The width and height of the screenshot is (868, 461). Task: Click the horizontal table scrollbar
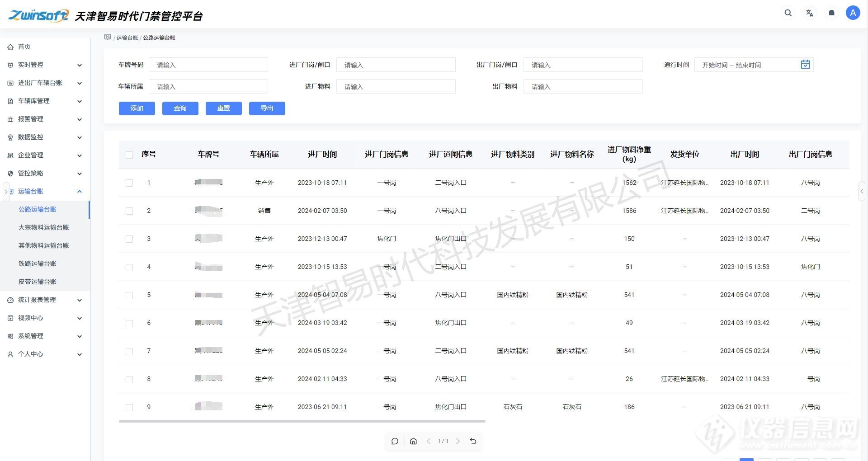coord(302,421)
